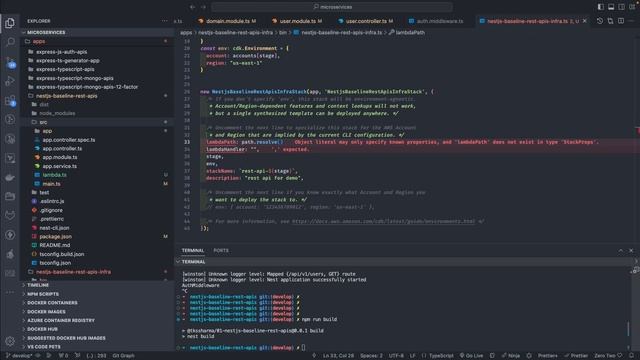The height and width of the screenshot is (360, 640).
Task: Switch to the user.module.ts tab
Action: point(297,21)
